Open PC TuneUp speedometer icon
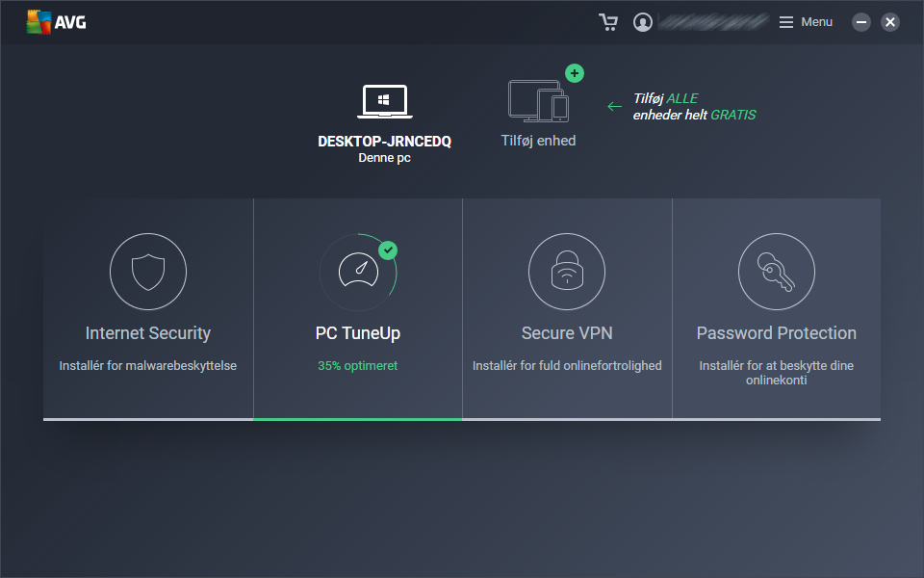The width and height of the screenshot is (924, 578). 358,272
